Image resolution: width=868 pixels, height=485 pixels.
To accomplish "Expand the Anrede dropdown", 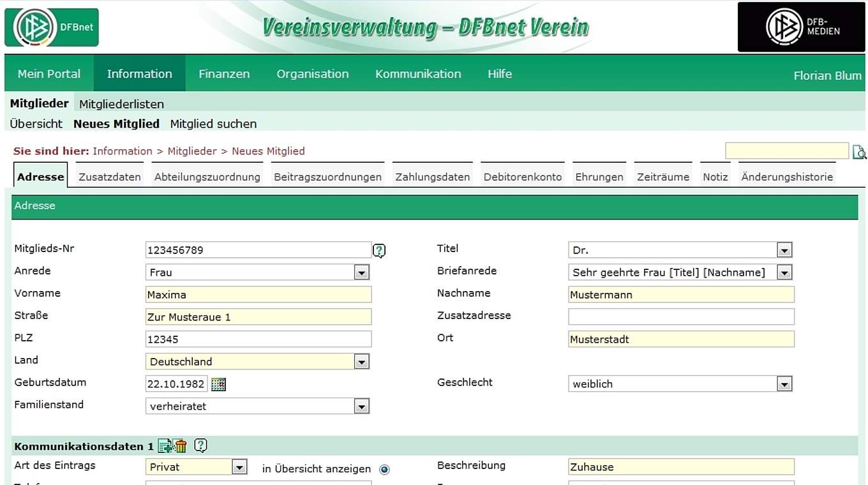I will pyautogui.click(x=362, y=273).
